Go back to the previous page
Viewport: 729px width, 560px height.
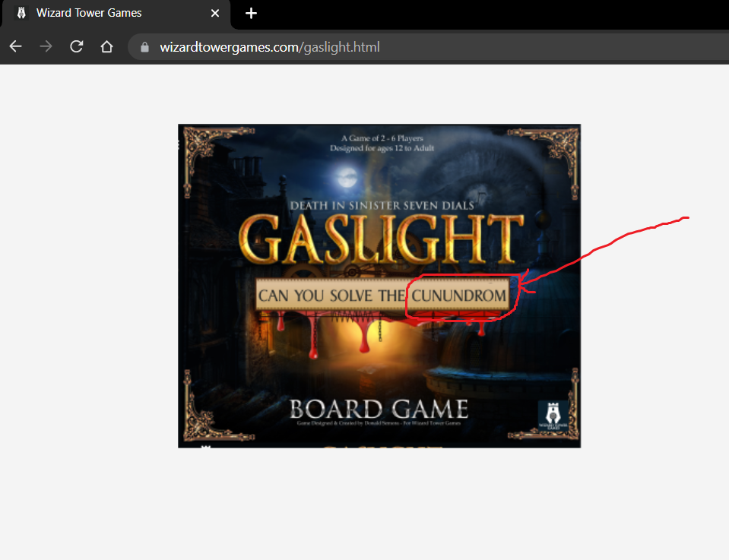click(16, 46)
